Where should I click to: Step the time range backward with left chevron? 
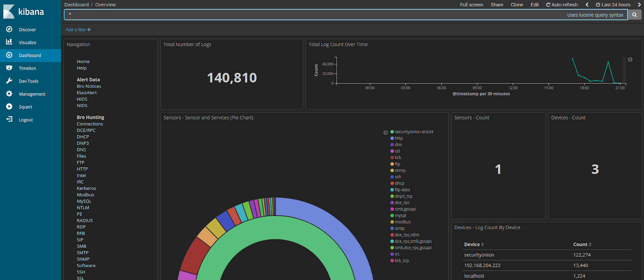tap(587, 5)
